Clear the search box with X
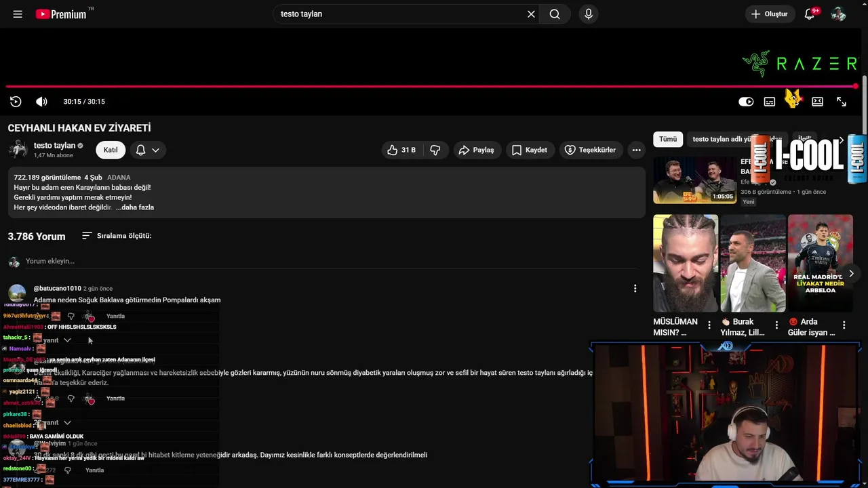Viewport: 868px width, 488px height. [531, 14]
